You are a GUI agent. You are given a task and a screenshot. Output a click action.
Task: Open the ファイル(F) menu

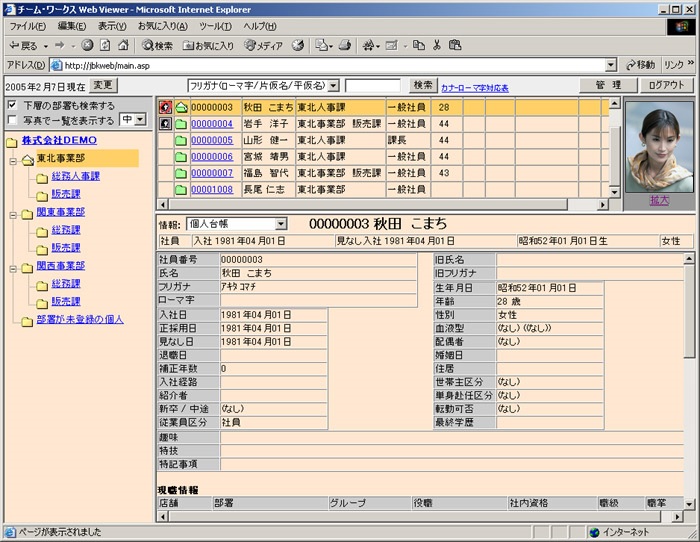coord(28,26)
